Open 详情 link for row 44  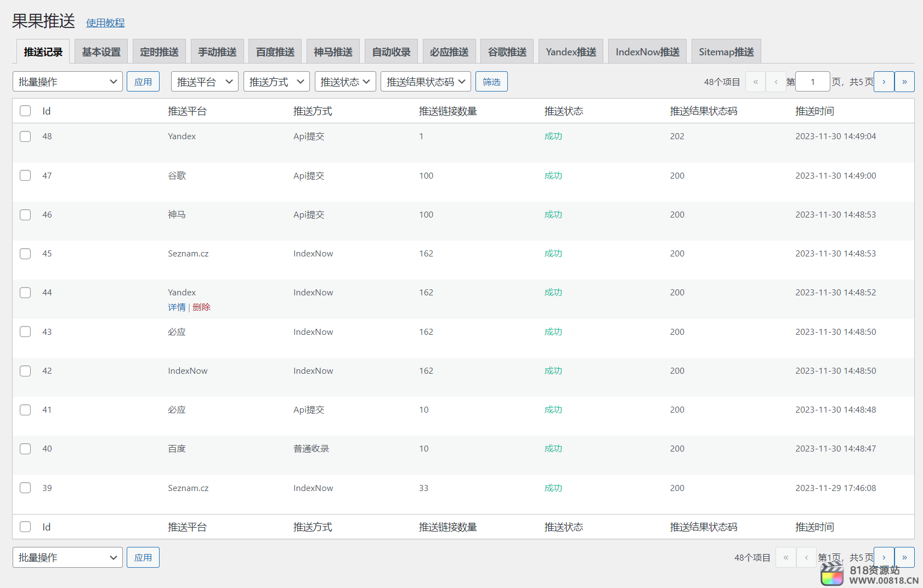point(177,307)
